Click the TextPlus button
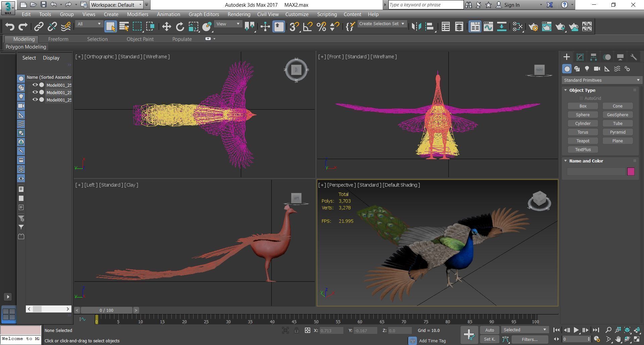 (583, 150)
